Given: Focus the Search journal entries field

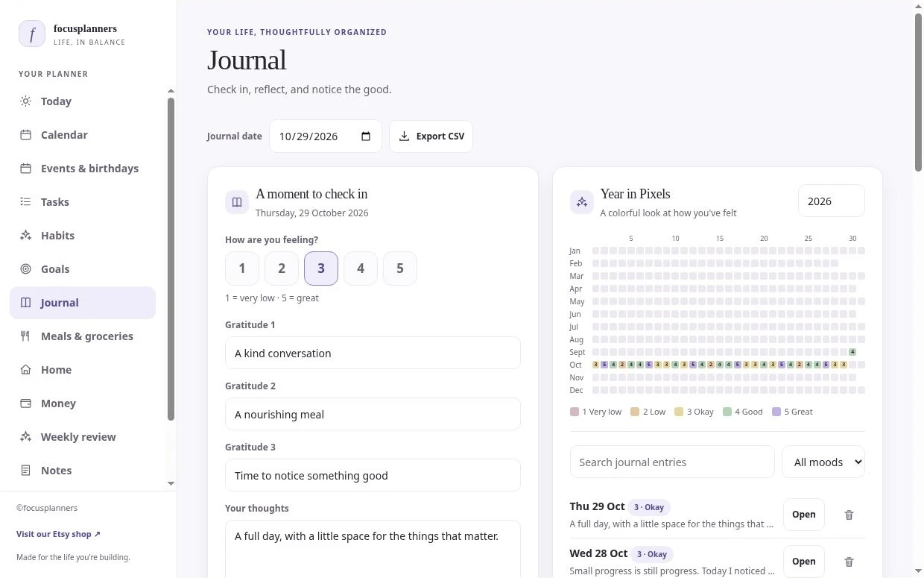Looking at the screenshot, I should pyautogui.click(x=672, y=462).
